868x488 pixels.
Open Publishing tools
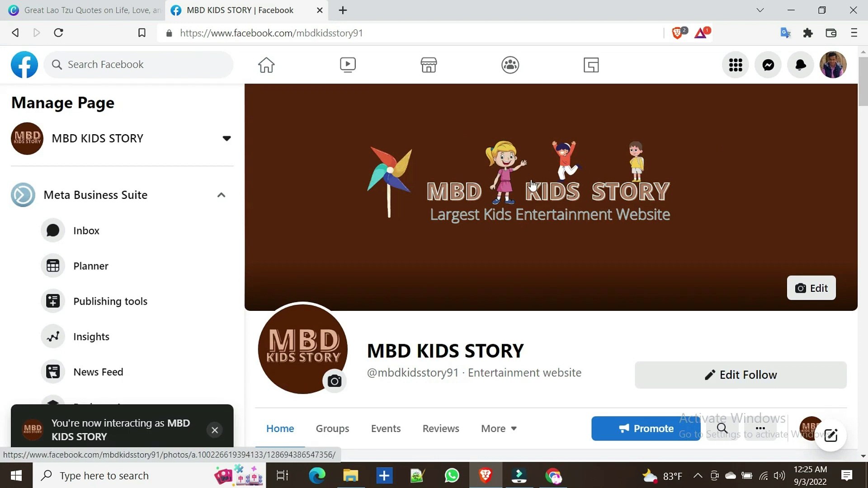110,301
